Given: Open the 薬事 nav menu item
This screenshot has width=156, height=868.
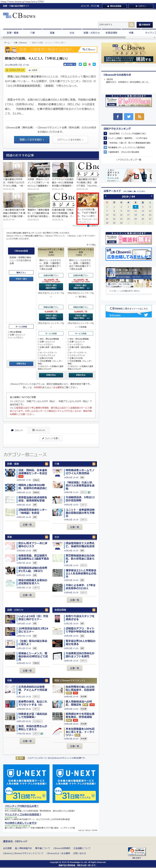Looking at the screenshot, I should coord(52,33).
